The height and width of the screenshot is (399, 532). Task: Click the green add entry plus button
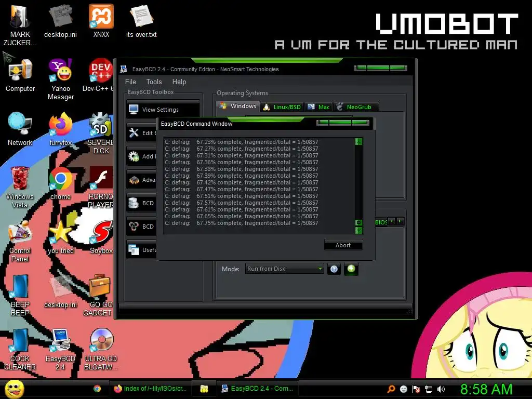point(351,269)
